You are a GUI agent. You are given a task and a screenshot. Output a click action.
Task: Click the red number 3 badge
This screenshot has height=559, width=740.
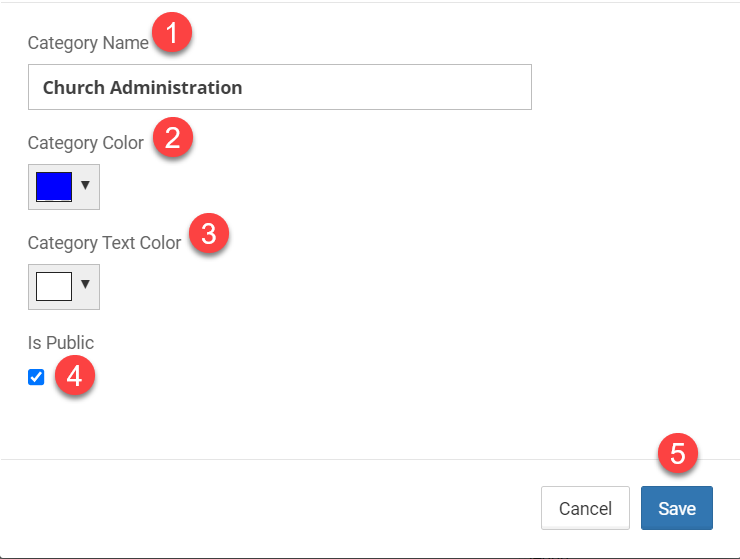tap(208, 235)
